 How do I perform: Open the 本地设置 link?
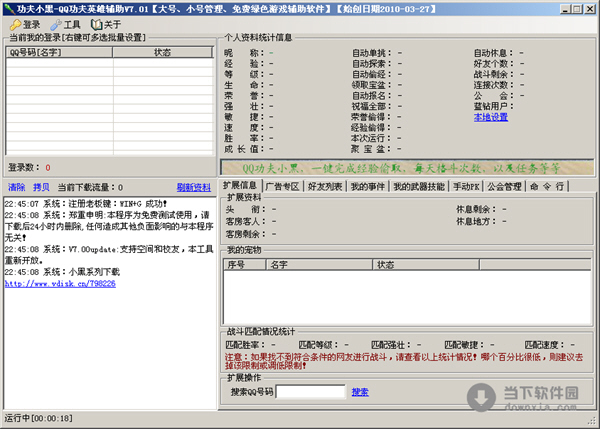(x=491, y=117)
